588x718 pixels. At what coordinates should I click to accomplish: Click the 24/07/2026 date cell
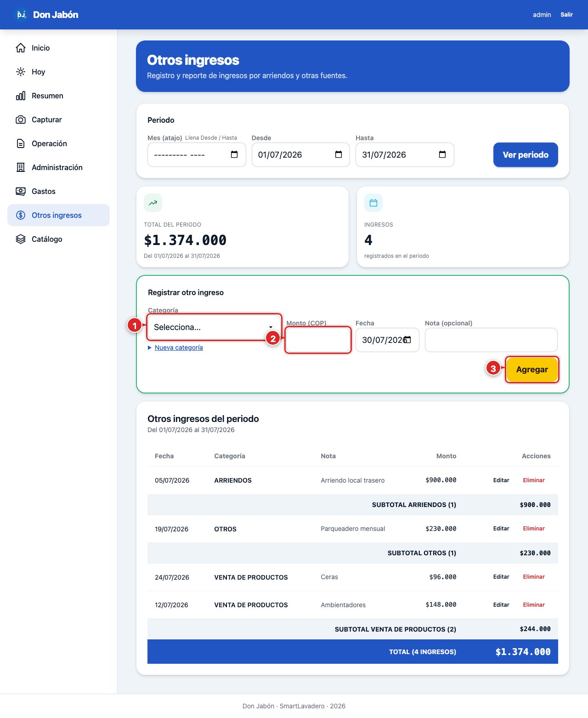tap(172, 577)
